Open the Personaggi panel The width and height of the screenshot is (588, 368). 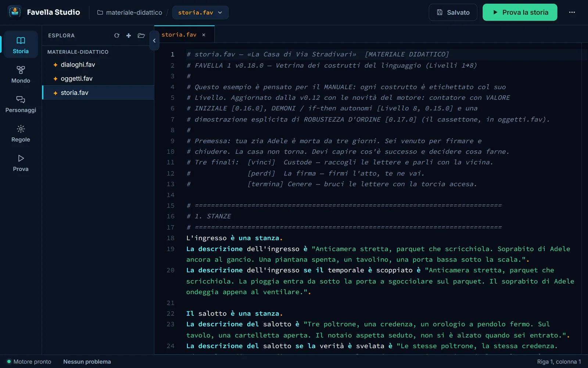coord(21,104)
